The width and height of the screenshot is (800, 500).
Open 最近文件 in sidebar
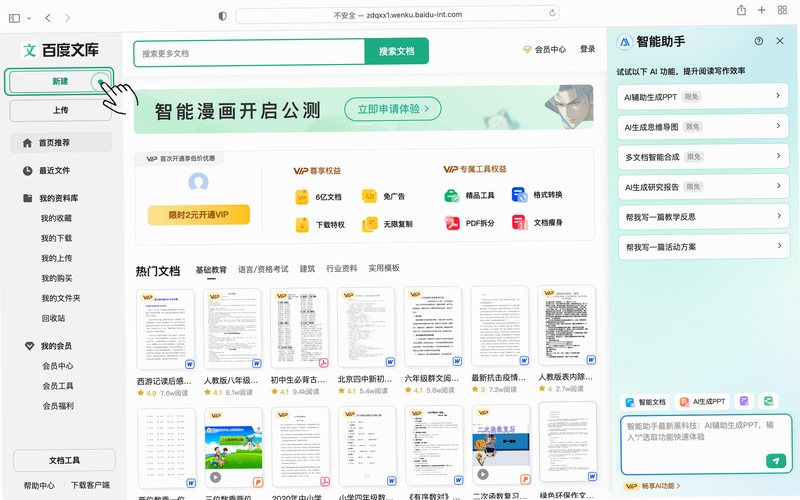click(x=47, y=170)
